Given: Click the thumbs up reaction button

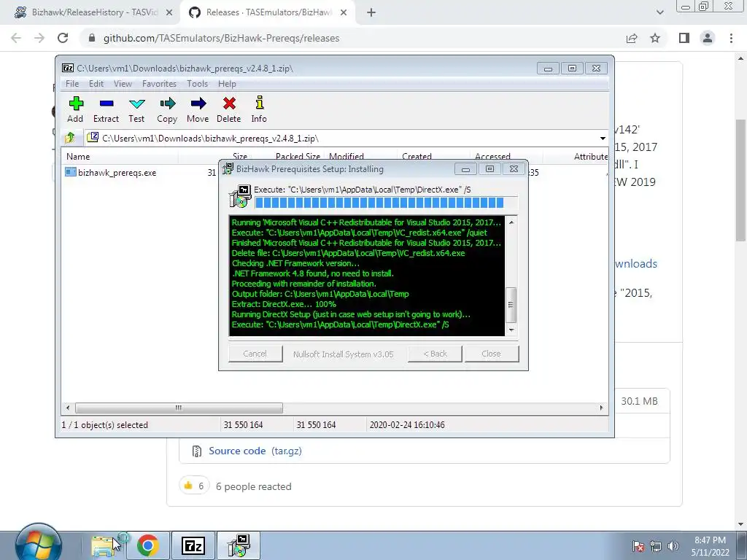Looking at the screenshot, I should (x=194, y=486).
